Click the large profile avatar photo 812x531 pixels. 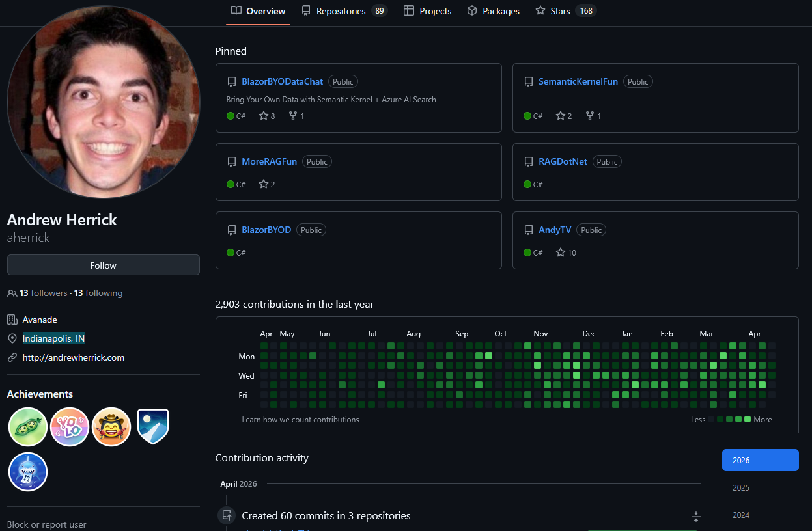point(104,102)
